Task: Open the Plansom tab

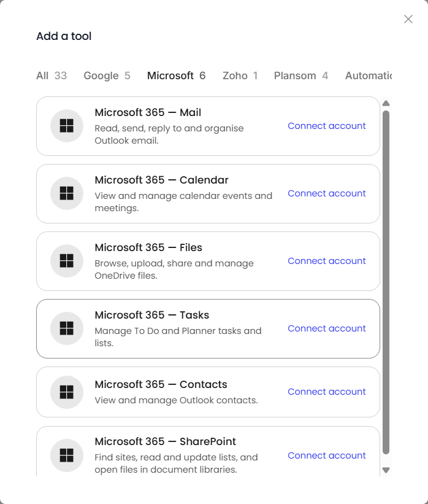Action: 301,76
